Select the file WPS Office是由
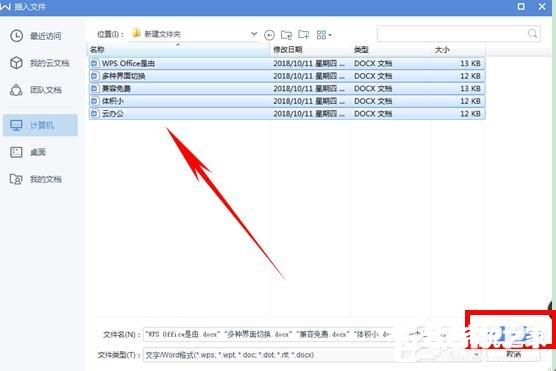 (x=287, y=63)
